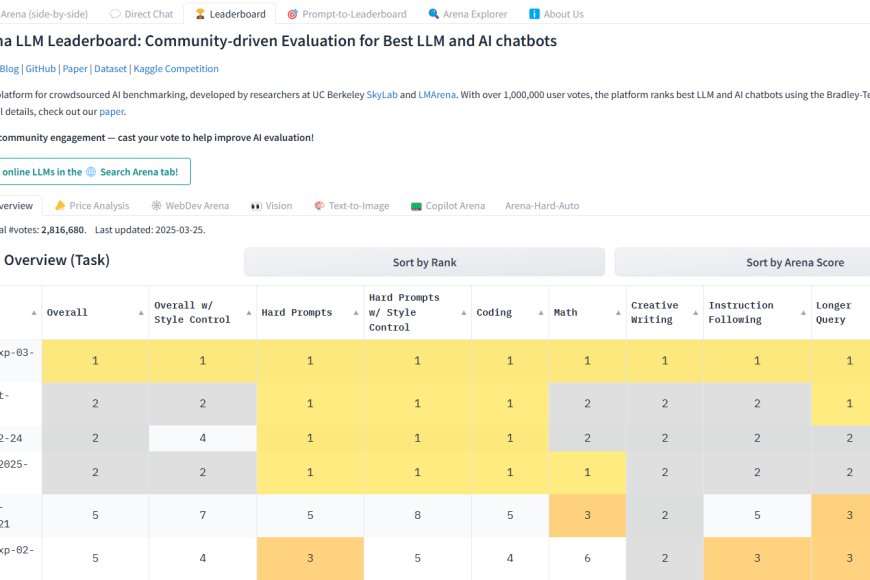
Task: Select the Direct Chat tab
Action: [x=142, y=14]
